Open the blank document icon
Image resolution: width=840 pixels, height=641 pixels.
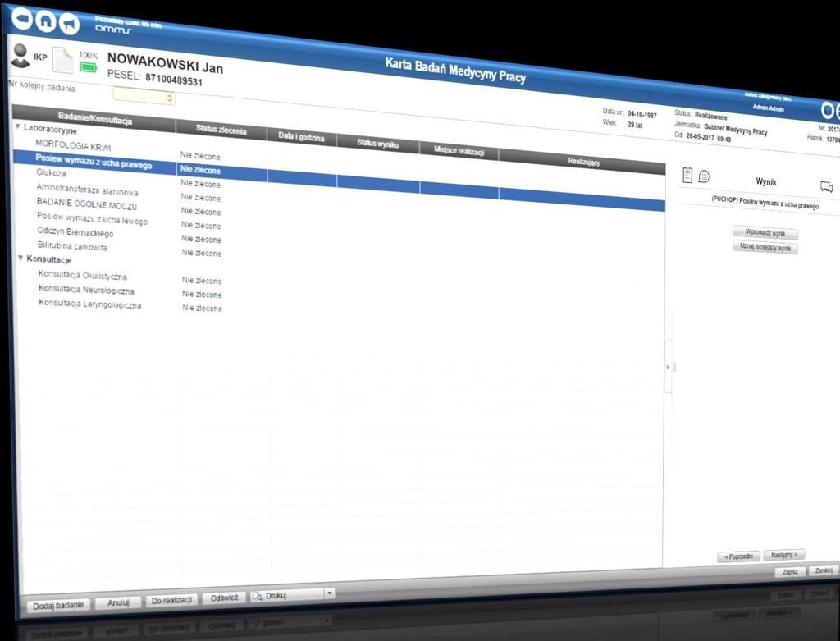pos(62,60)
